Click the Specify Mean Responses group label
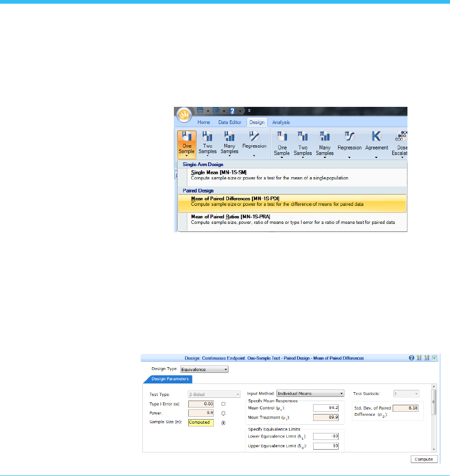The width and height of the screenshot is (450, 476). [273, 401]
